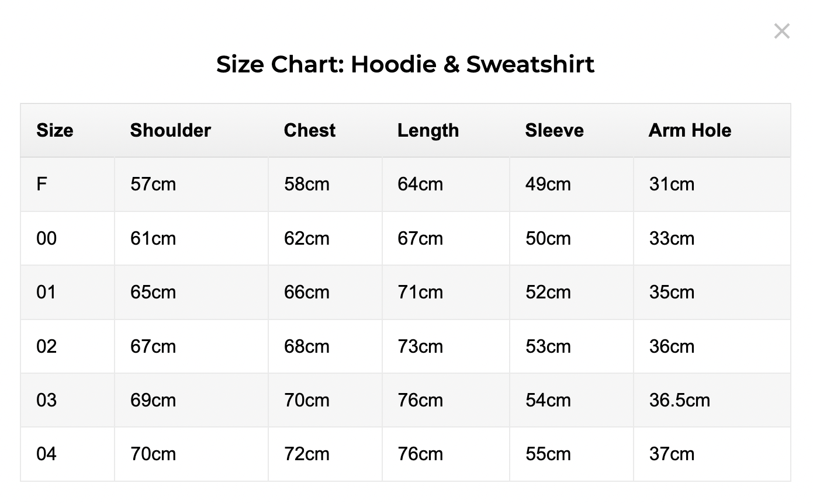Close the size chart popup

(x=781, y=32)
